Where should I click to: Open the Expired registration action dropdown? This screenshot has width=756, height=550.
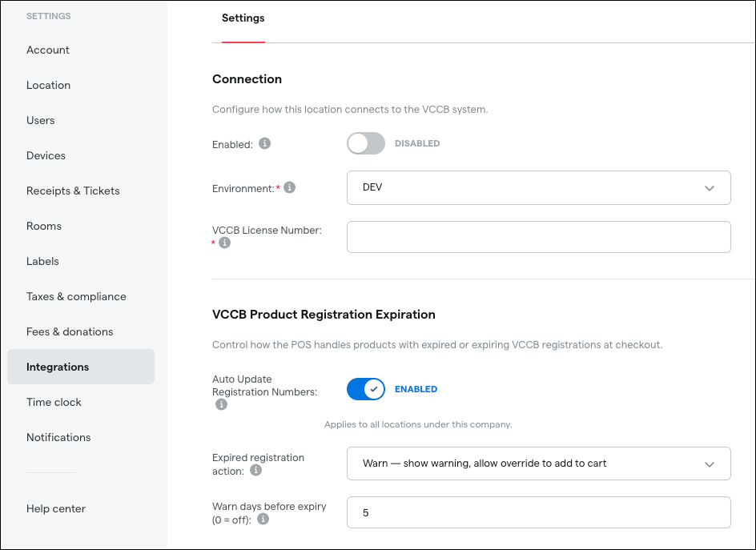click(538, 464)
